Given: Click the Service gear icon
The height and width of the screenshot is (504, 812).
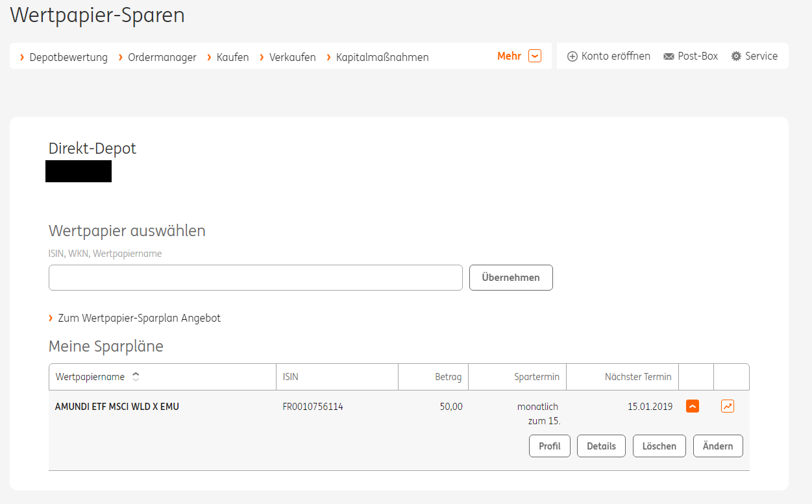Looking at the screenshot, I should [736, 56].
